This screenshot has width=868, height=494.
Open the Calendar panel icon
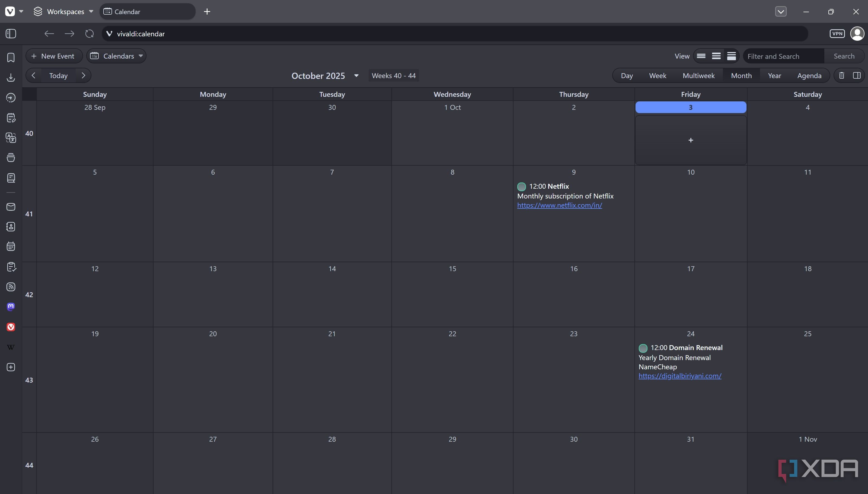[11, 247]
